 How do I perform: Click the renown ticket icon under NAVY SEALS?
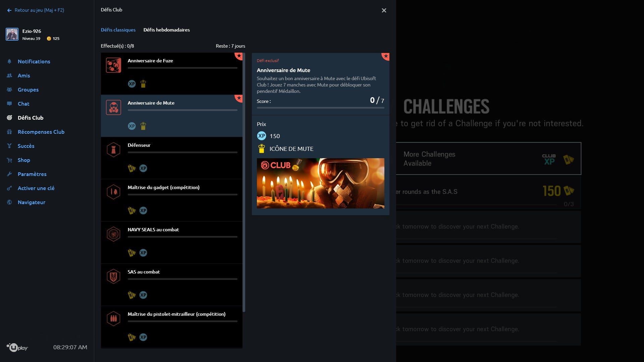[132, 253]
